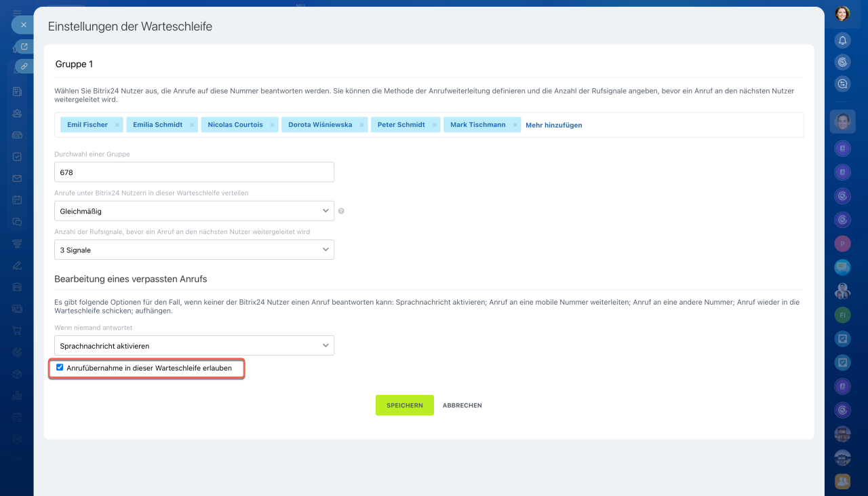The height and width of the screenshot is (496, 868).
Task: Open the 'Sprachnachricht aktivieren' dropdown
Action: click(x=194, y=345)
